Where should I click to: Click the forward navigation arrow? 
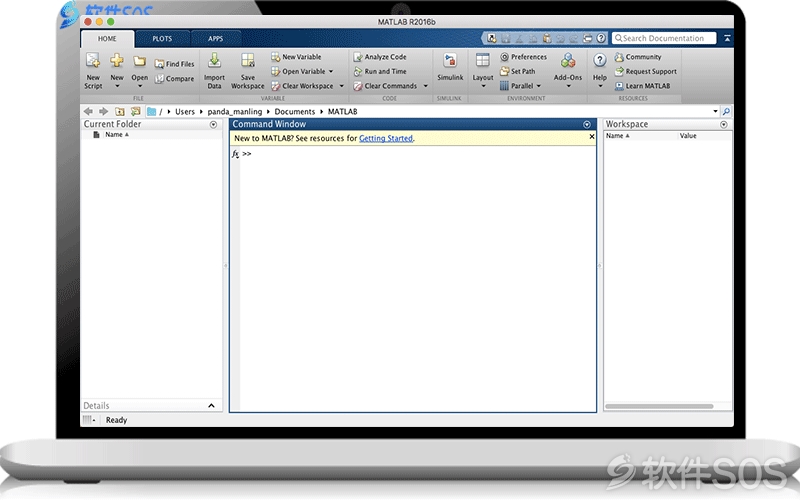(x=104, y=111)
